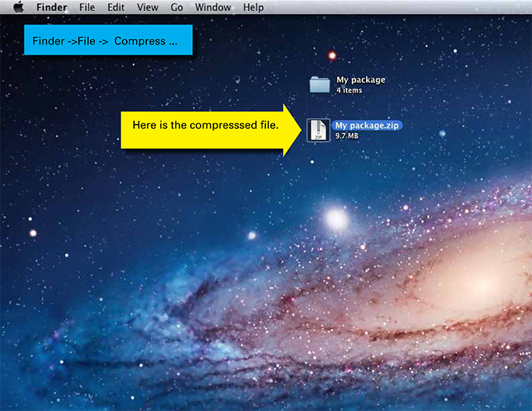Open the Edit menu
The width and height of the screenshot is (532, 411).
point(116,7)
